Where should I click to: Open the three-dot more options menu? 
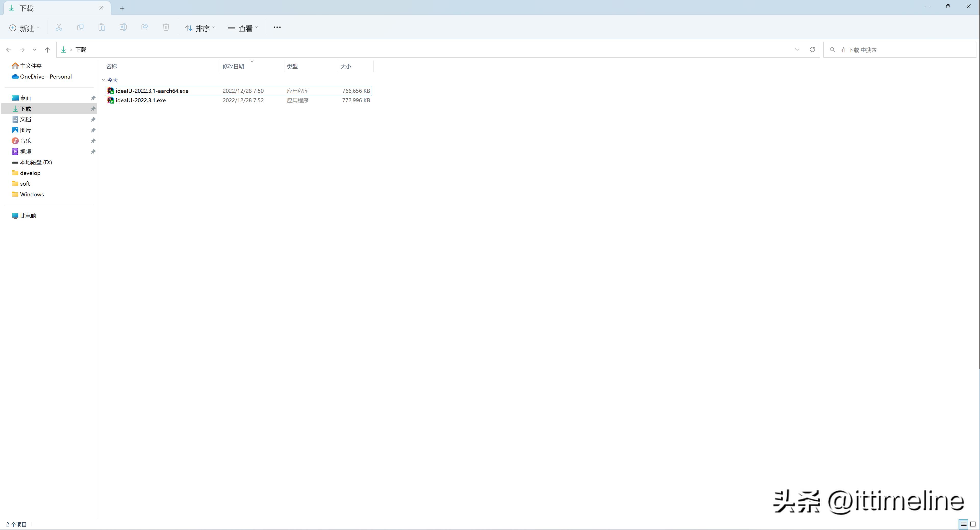[x=277, y=27]
